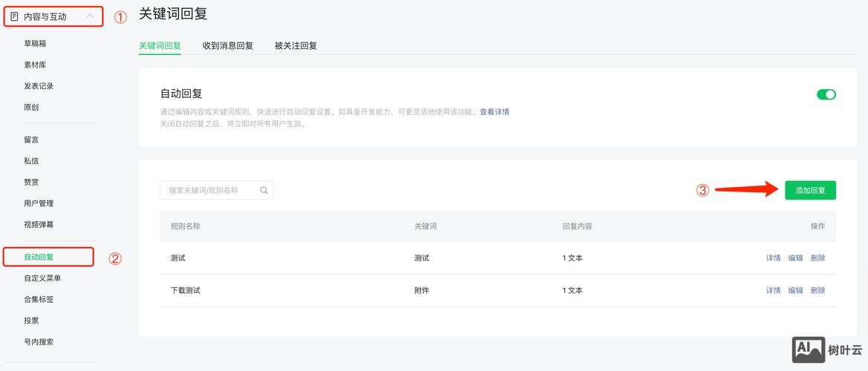The height and width of the screenshot is (371, 868).
Task: Open 草稿箱 in the sidebar
Action: (35, 44)
